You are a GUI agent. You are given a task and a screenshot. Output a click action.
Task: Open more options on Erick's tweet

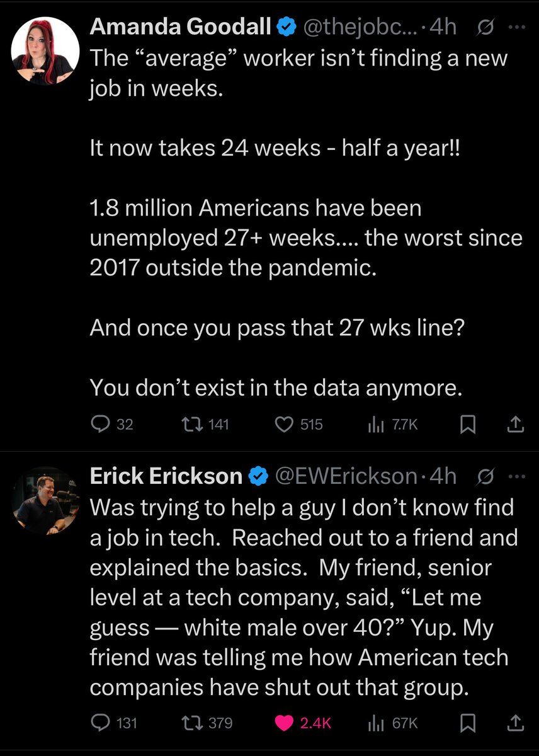coord(516,477)
